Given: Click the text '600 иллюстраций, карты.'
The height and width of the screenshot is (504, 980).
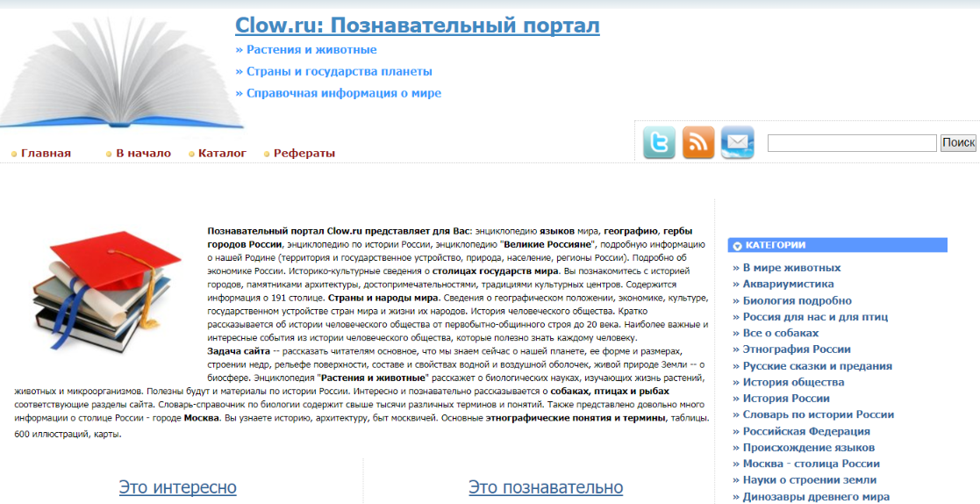Looking at the screenshot, I should point(68,435).
